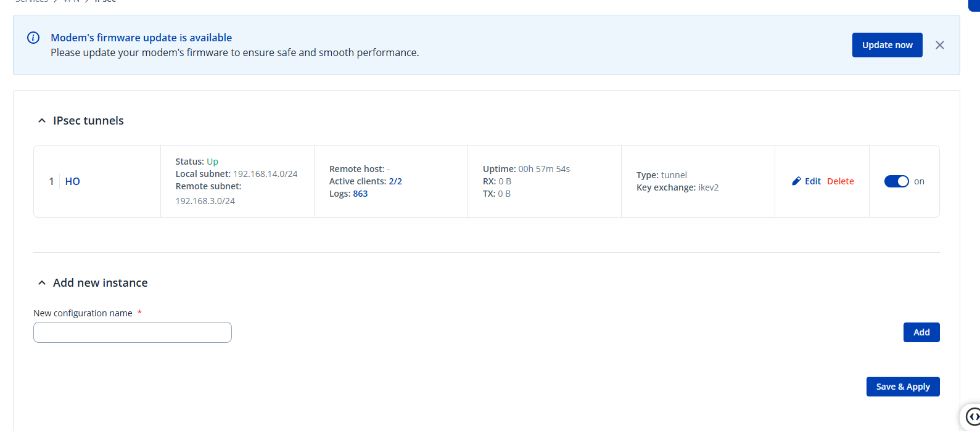The width and height of the screenshot is (980, 431).
Task: Open the HO tunnel name link
Action: click(72, 181)
